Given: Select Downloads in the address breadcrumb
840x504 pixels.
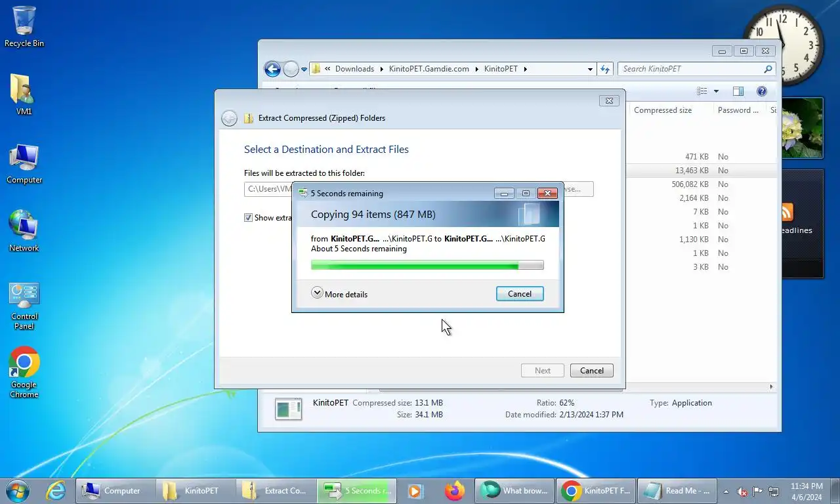Looking at the screenshot, I should click(354, 69).
